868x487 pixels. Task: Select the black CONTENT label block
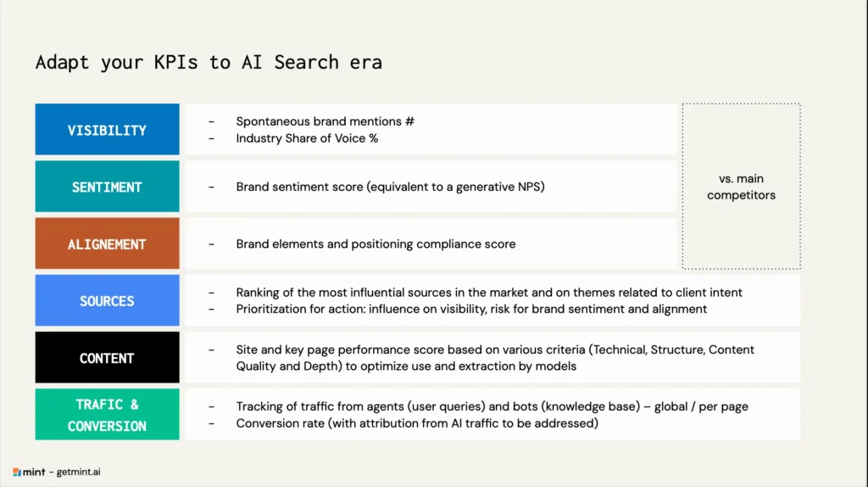click(x=107, y=358)
